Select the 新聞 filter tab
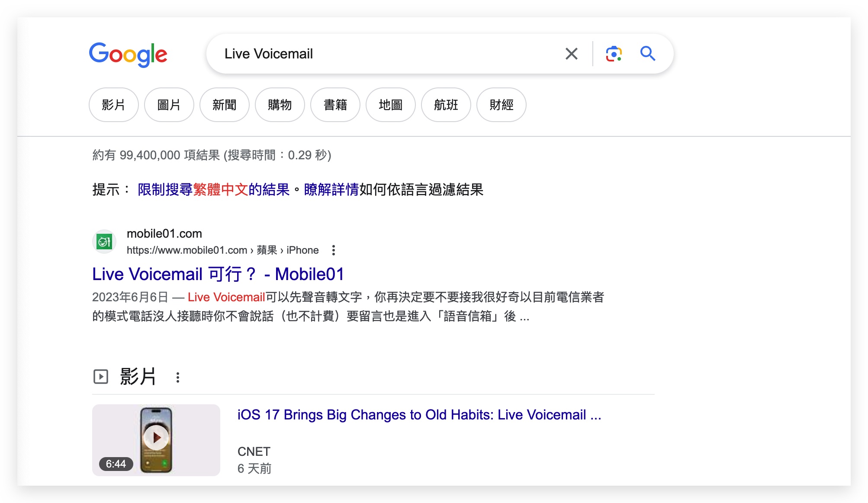The image size is (868, 503). pyautogui.click(x=224, y=105)
